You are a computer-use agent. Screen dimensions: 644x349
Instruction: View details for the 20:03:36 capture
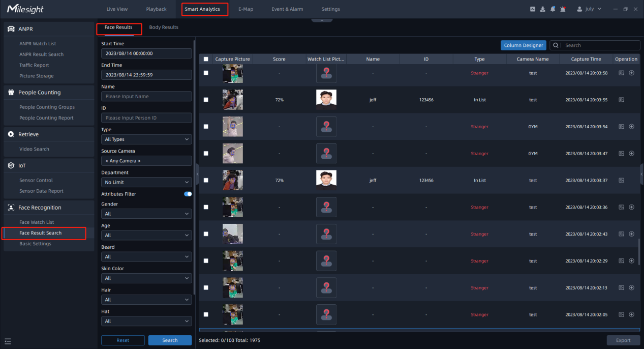click(621, 207)
